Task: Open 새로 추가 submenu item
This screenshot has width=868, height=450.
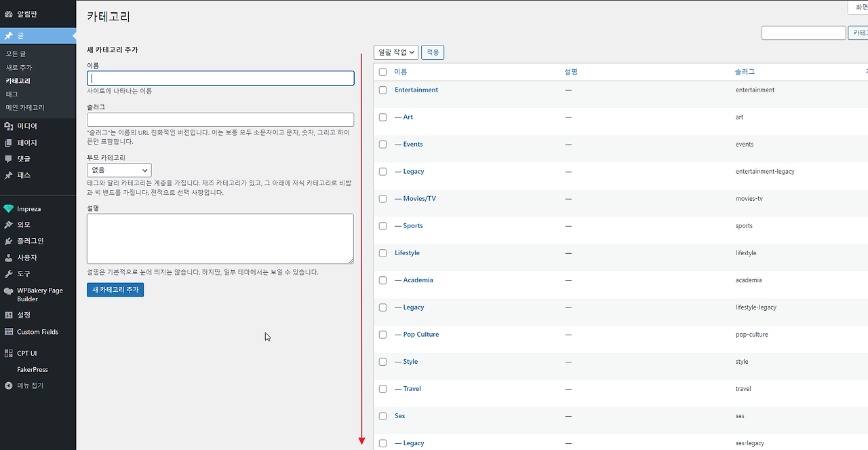Action: pyautogui.click(x=19, y=67)
